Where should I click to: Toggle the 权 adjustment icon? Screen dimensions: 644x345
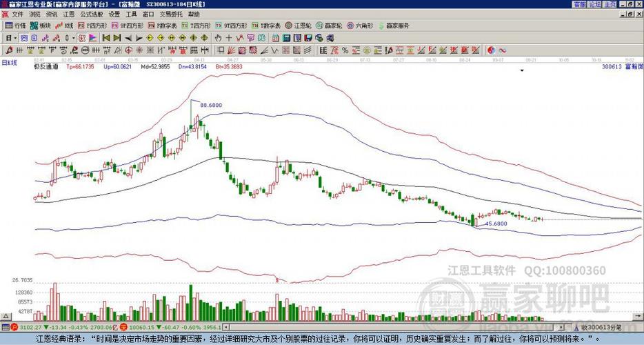click(x=82, y=38)
